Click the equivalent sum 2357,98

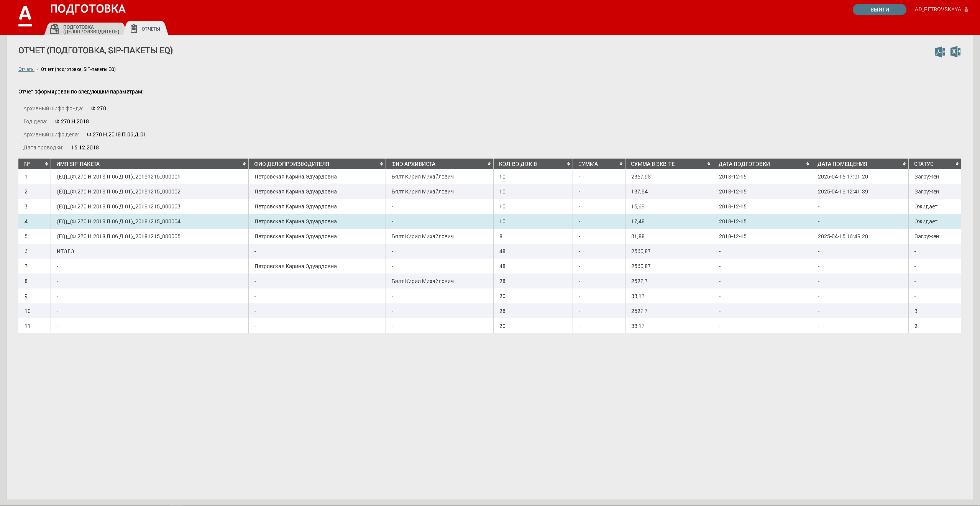pos(641,177)
